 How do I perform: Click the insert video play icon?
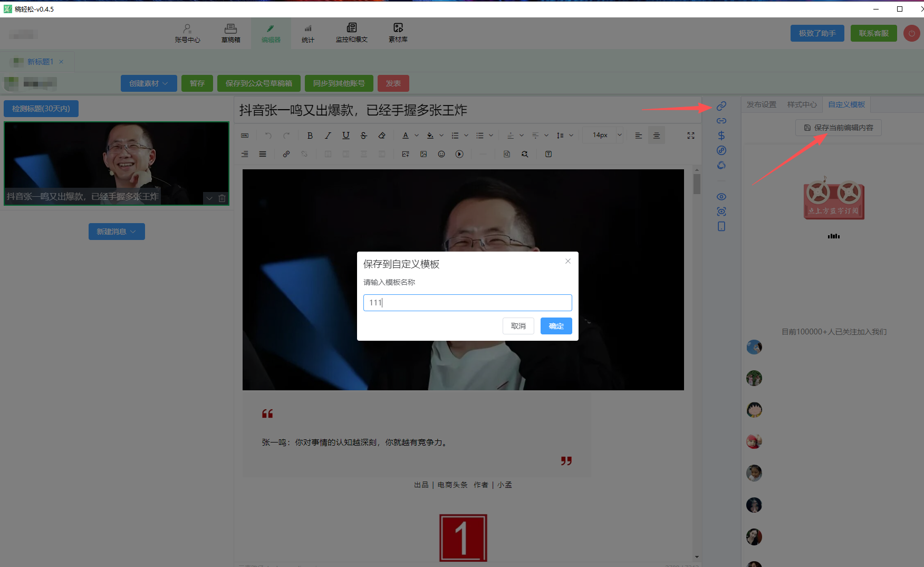click(x=459, y=154)
